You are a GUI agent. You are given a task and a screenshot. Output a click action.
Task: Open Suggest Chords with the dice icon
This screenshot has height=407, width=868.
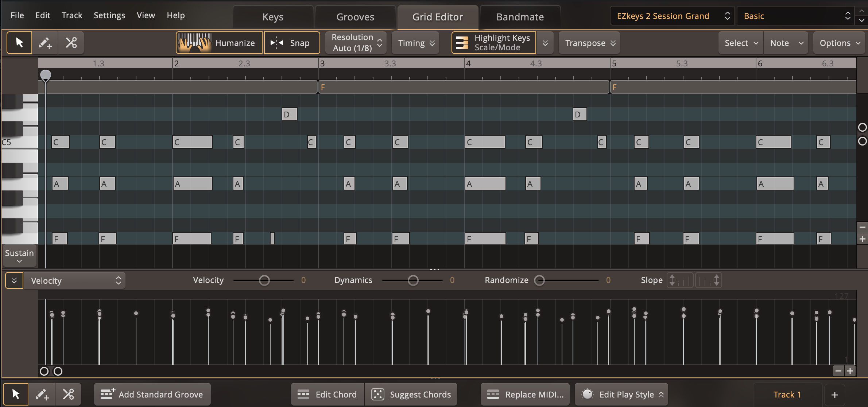[x=377, y=394]
